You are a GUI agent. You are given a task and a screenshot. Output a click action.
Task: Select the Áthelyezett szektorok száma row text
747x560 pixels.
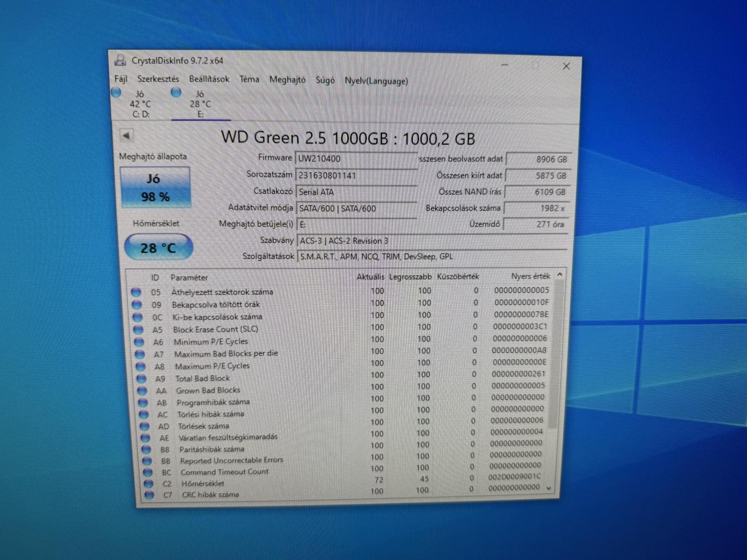[x=222, y=292]
